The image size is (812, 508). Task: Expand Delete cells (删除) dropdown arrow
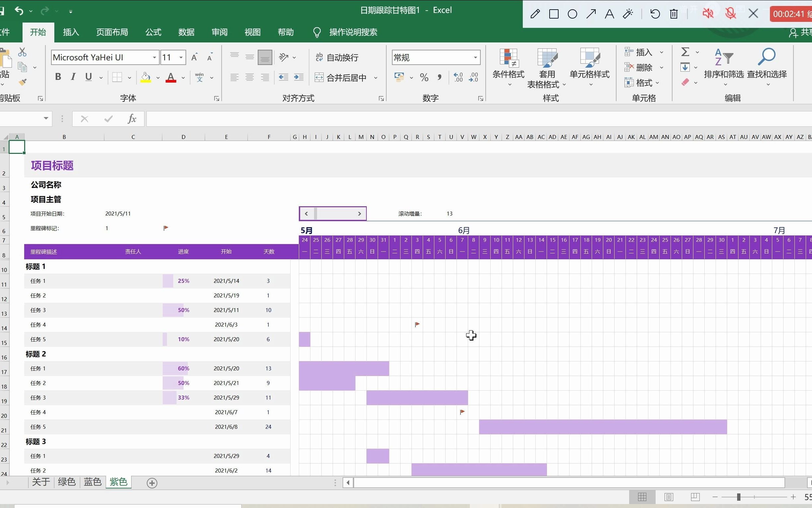pyautogui.click(x=661, y=68)
